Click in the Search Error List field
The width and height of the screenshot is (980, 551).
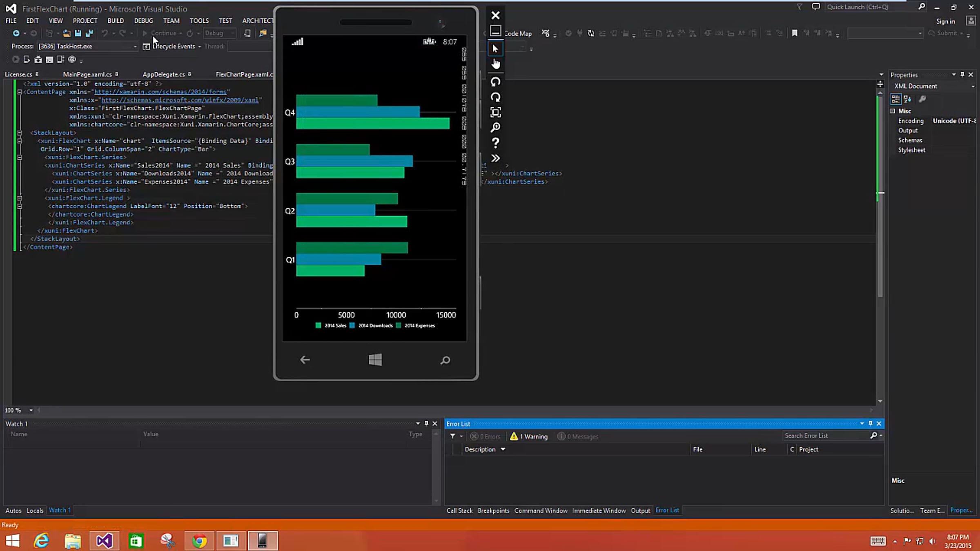825,435
